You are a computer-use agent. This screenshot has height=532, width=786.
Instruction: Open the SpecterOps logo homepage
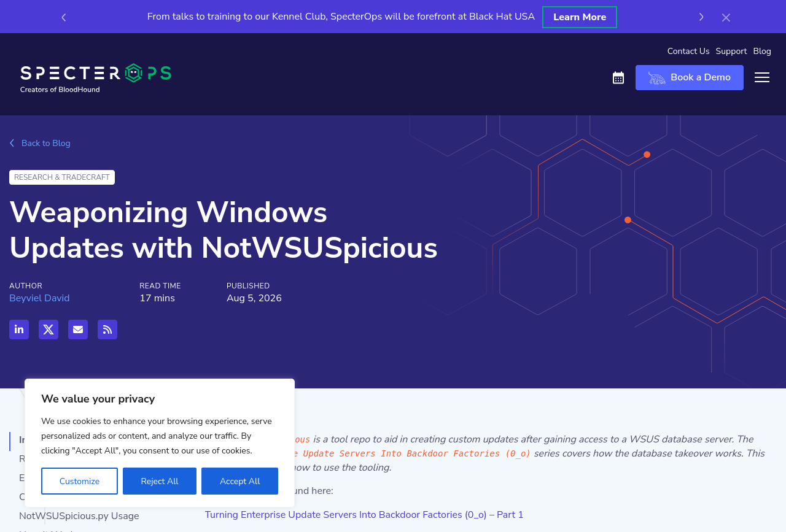tap(96, 78)
